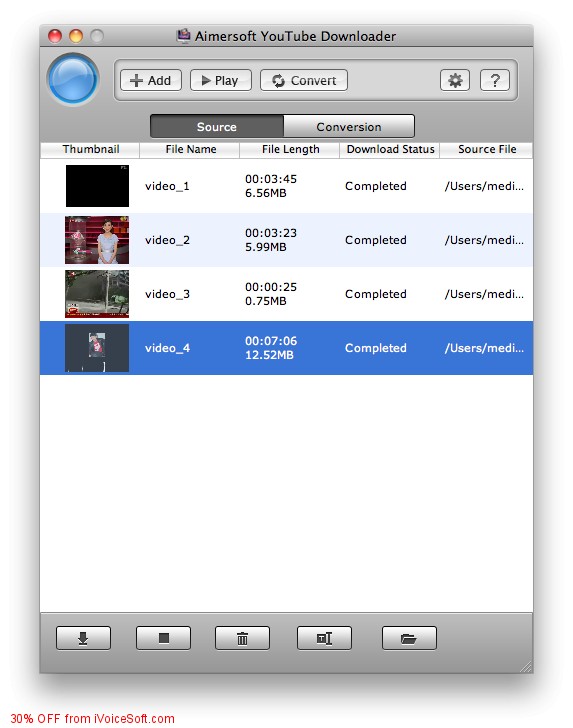Add a new video with Add button
The width and height of the screenshot is (573, 728).
[150, 80]
